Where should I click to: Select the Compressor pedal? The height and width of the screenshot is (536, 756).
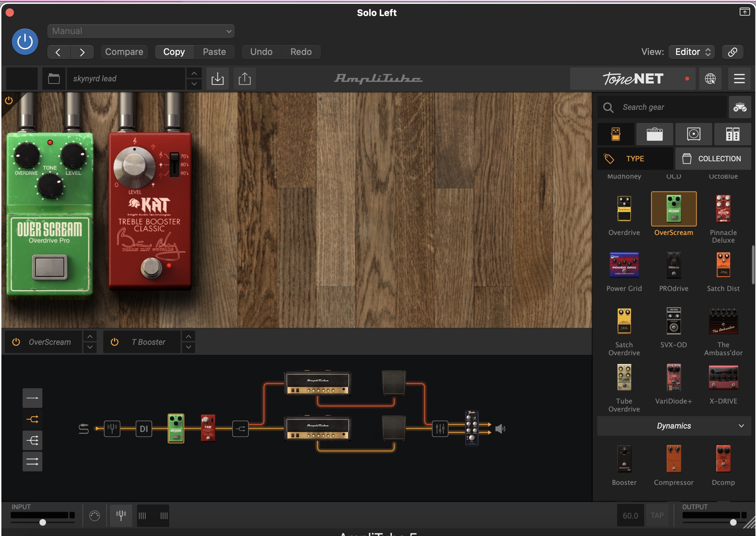pos(674,459)
